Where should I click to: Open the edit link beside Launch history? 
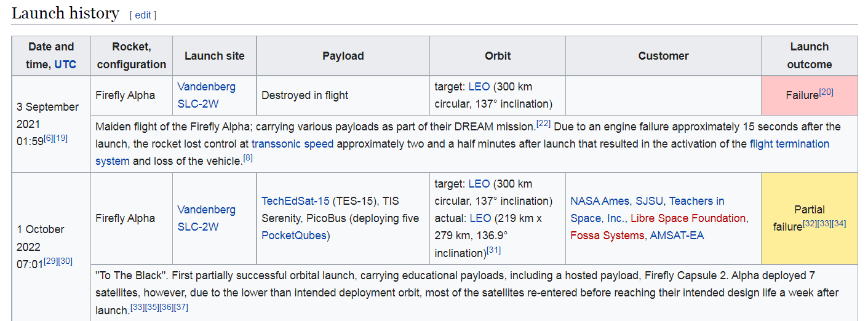click(x=143, y=15)
